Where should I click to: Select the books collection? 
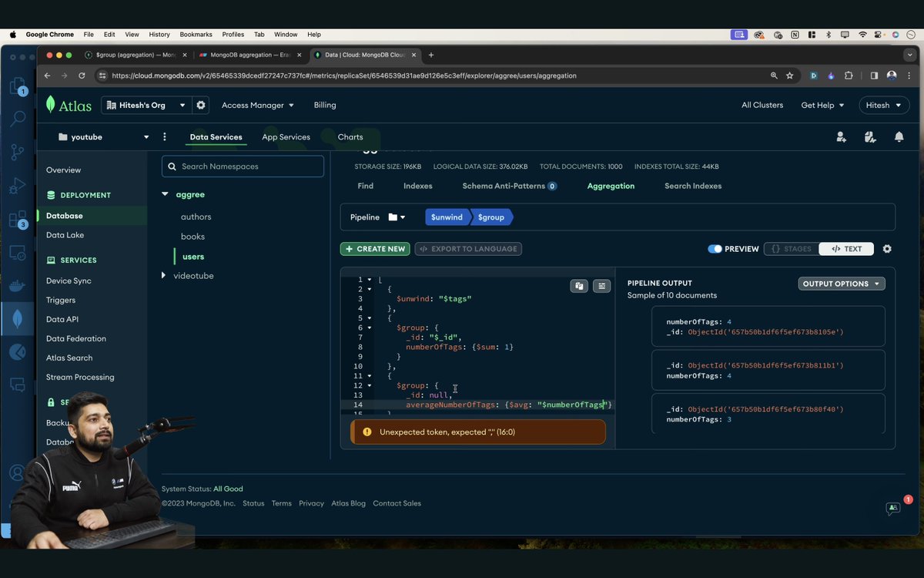tap(192, 237)
